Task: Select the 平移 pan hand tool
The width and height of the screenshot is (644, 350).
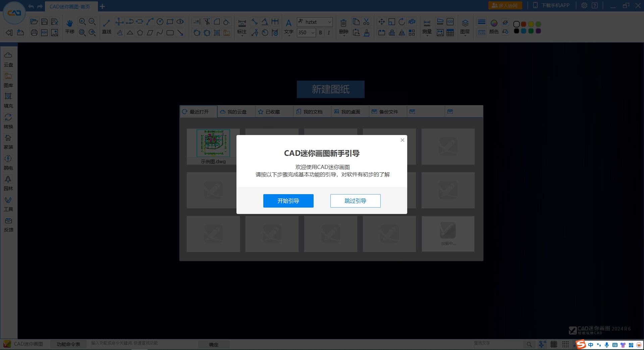Action: [70, 26]
